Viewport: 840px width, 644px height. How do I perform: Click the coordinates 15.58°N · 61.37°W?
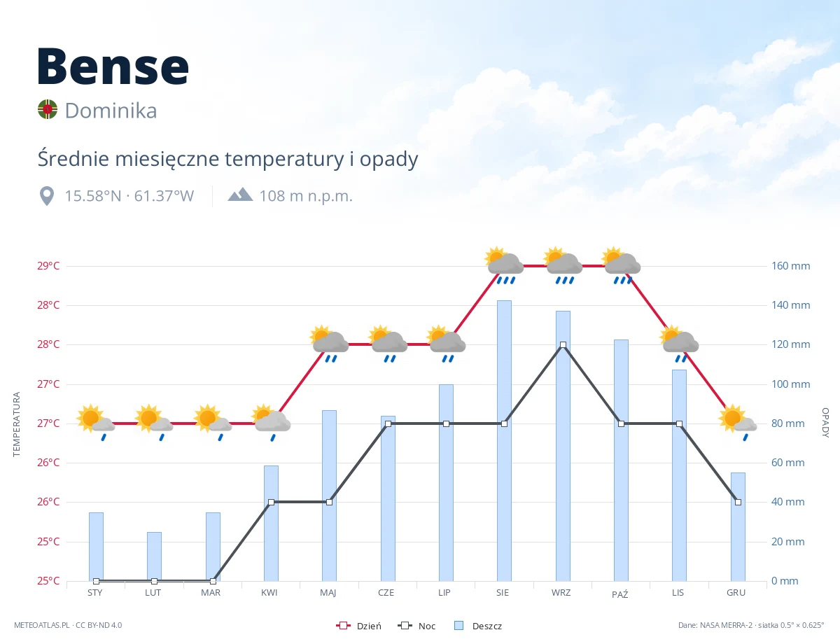click(x=129, y=196)
